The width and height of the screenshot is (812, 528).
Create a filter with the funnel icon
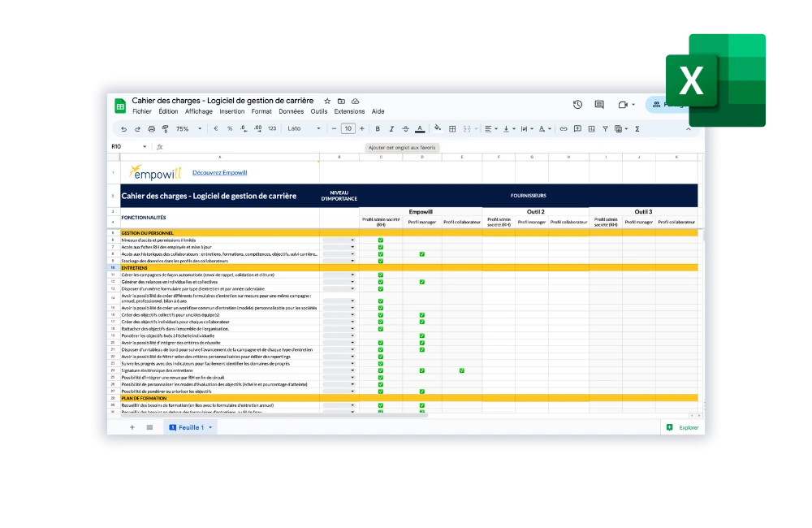pyautogui.click(x=605, y=128)
